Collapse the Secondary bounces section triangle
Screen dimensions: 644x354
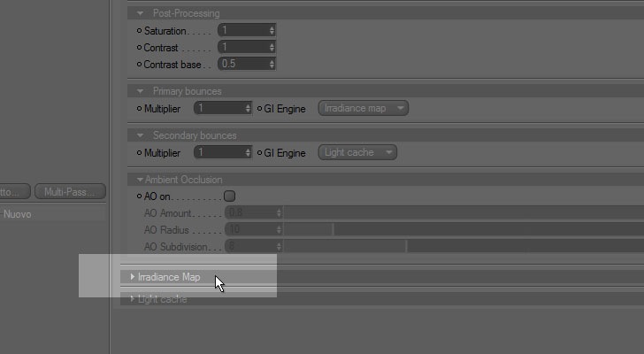(140, 135)
